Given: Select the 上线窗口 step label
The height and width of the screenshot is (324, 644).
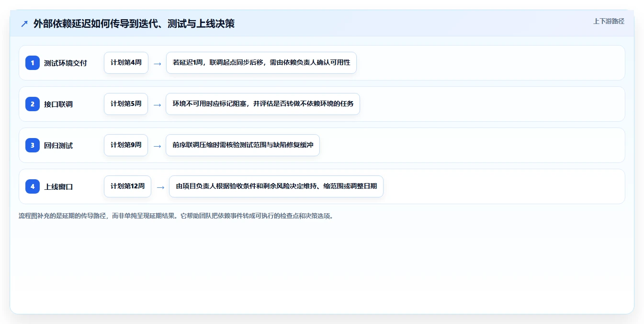Looking at the screenshot, I should (58, 186).
